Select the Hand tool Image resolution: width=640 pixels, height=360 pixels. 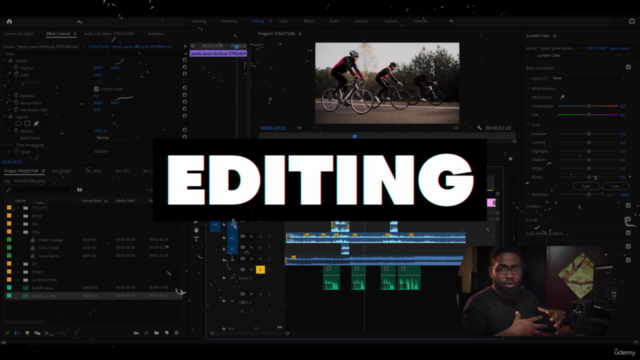[196, 230]
